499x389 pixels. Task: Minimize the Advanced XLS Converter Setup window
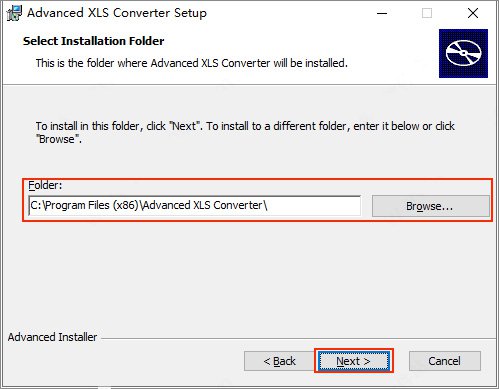382,13
